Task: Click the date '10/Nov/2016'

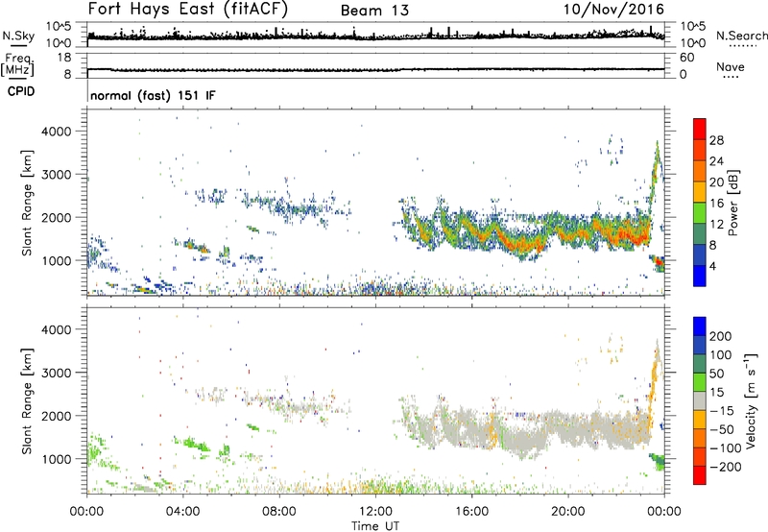Action: (613, 10)
